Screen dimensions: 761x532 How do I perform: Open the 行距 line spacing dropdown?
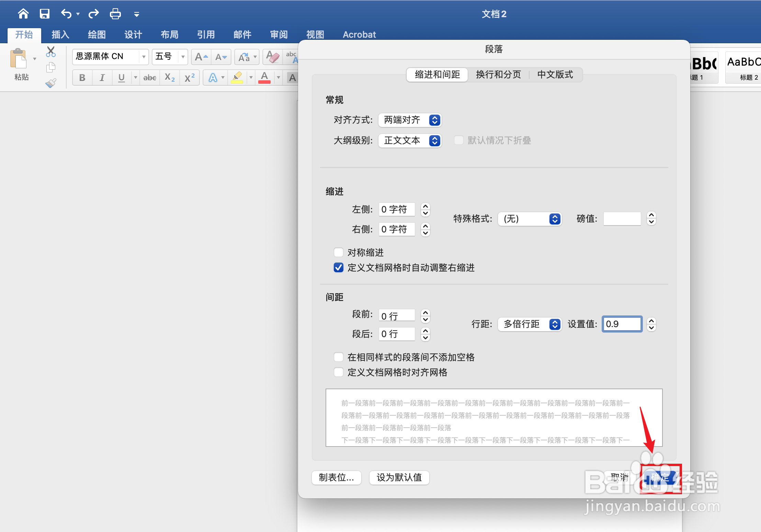[x=530, y=324]
